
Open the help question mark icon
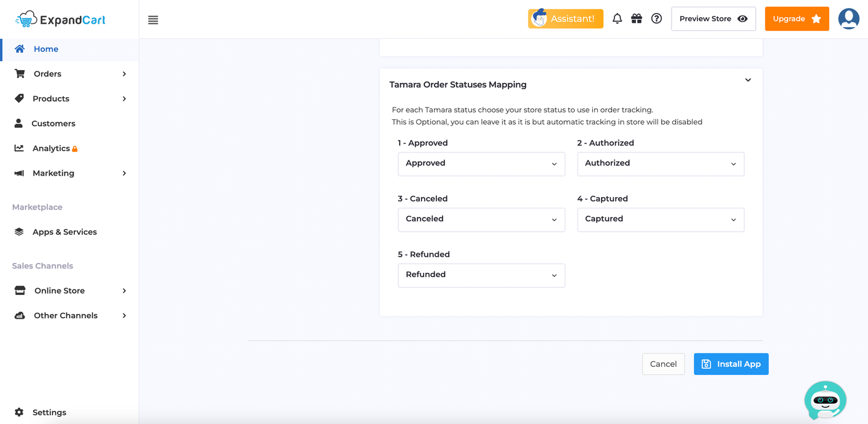click(657, 18)
